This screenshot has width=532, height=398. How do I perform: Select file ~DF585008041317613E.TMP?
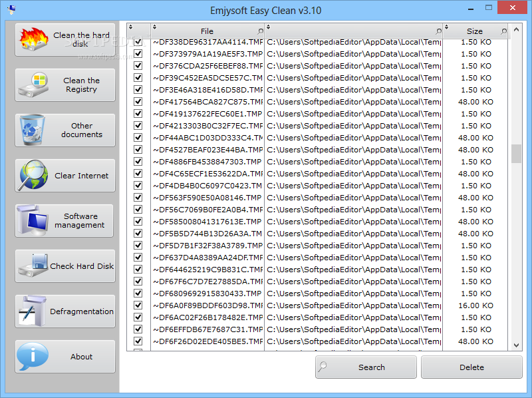(207, 222)
